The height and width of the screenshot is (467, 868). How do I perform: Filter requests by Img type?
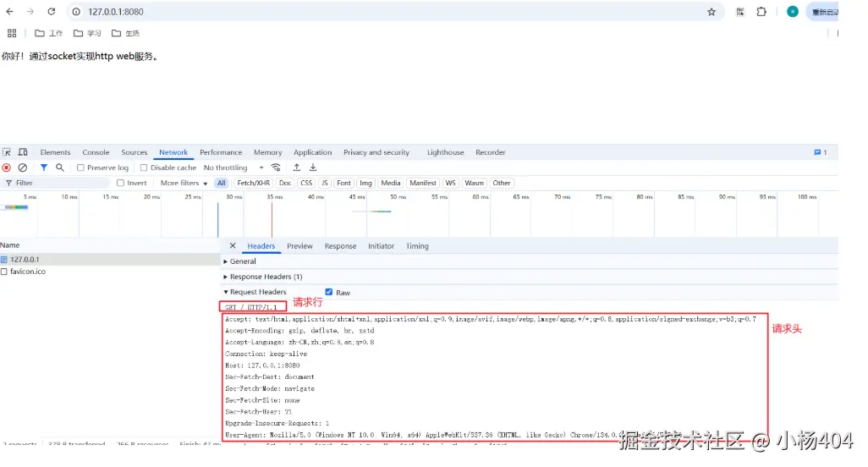[366, 183]
